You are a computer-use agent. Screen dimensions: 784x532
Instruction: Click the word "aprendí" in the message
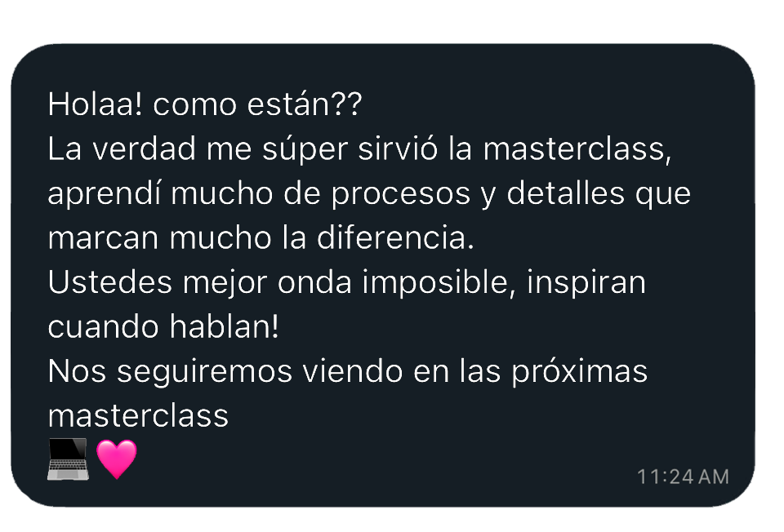point(105,194)
